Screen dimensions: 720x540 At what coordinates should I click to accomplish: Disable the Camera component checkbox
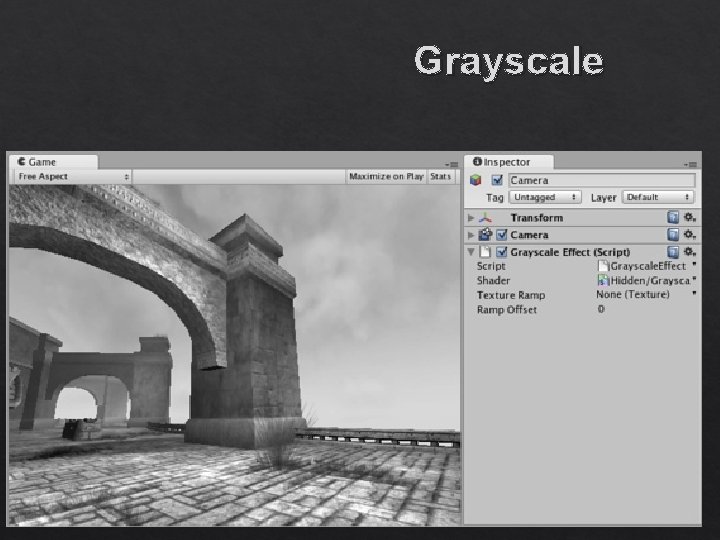point(501,235)
